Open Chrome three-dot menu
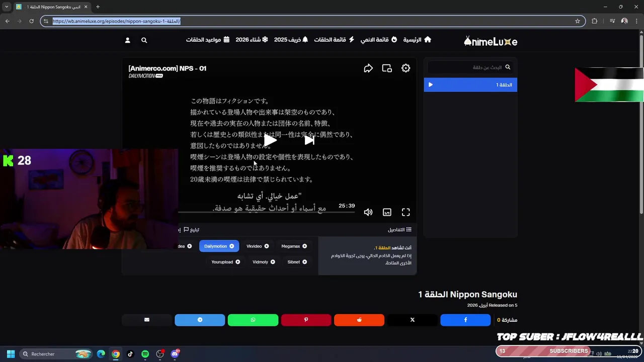Screen dimensions: 644x362 point(637,21)
